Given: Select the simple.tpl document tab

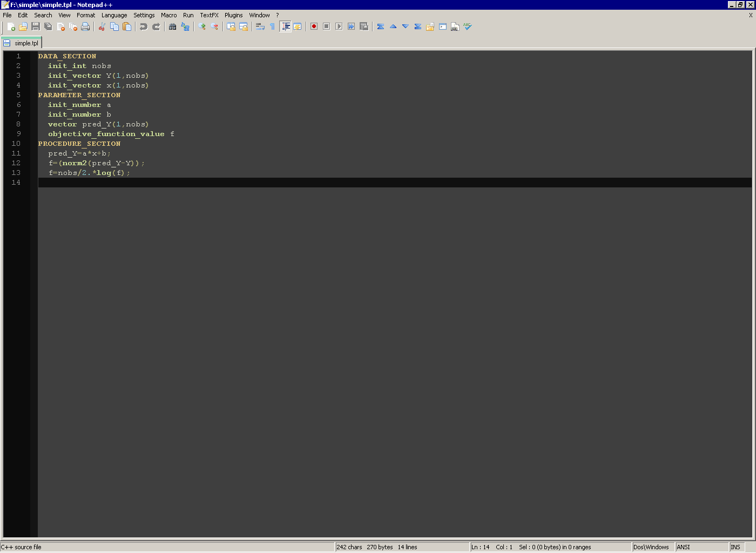Looking at the screenshot, I should click(22, 43).
